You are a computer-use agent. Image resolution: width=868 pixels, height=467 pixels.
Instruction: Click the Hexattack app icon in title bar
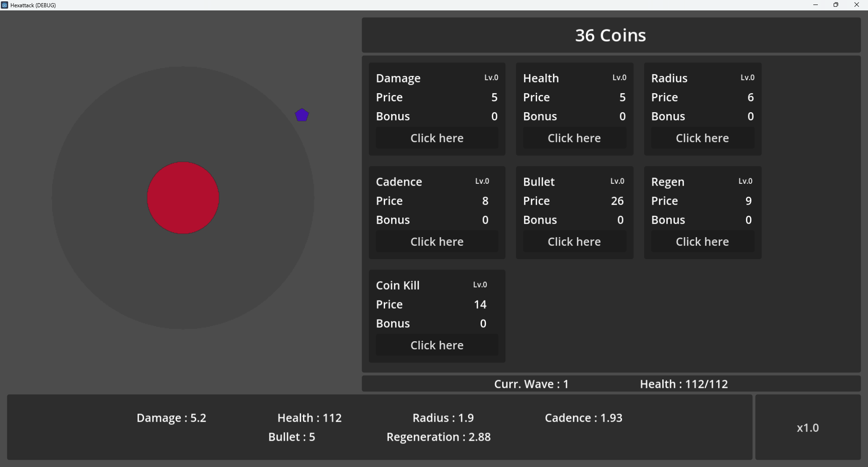5,5
